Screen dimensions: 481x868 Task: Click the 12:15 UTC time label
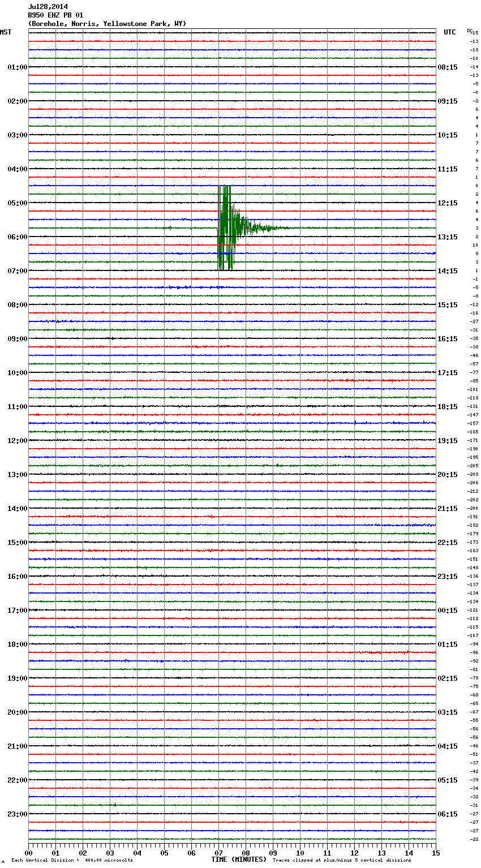coord(448,203)
